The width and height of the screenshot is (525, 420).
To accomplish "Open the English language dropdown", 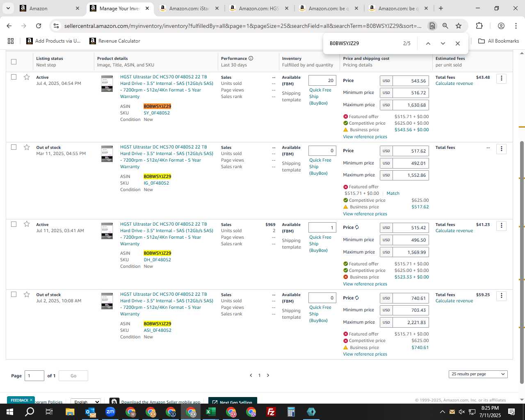I will tap(85, 402).
